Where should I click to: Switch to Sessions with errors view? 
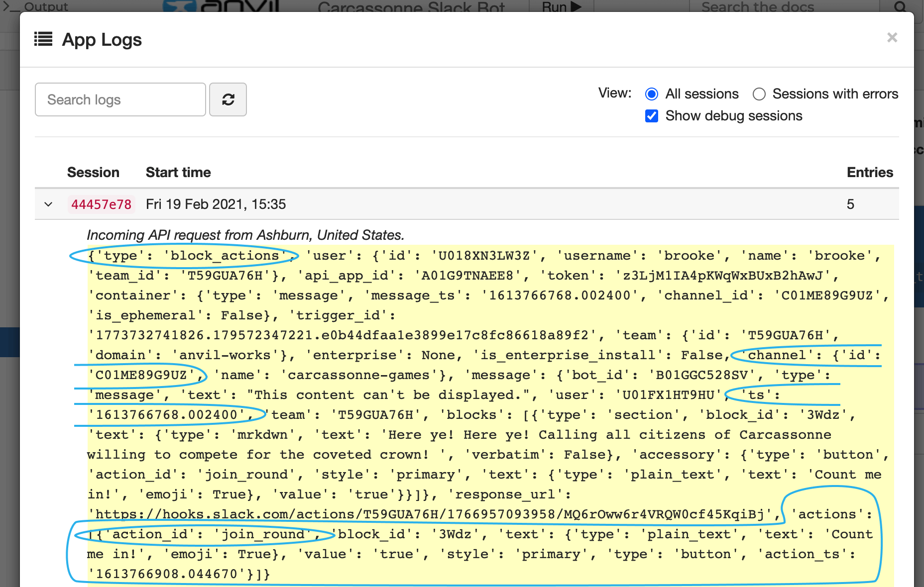[x=759, y=94]
